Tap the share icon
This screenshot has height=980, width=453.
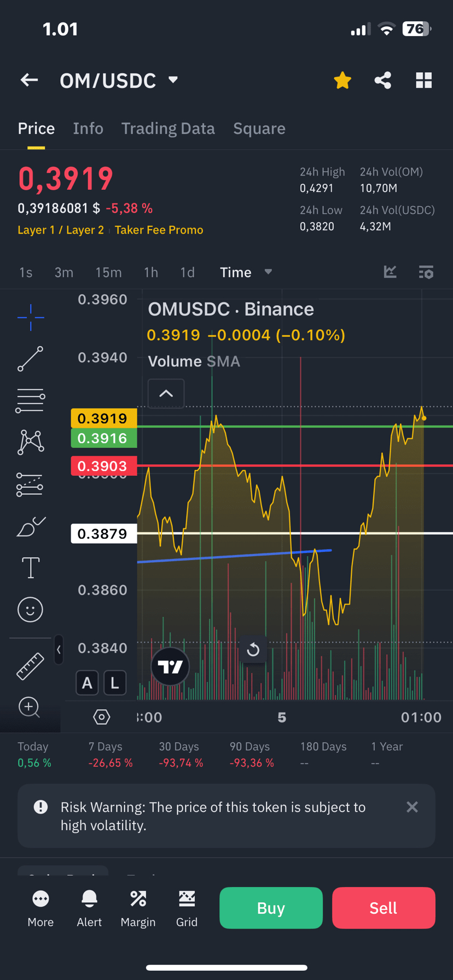pos(383,80)
